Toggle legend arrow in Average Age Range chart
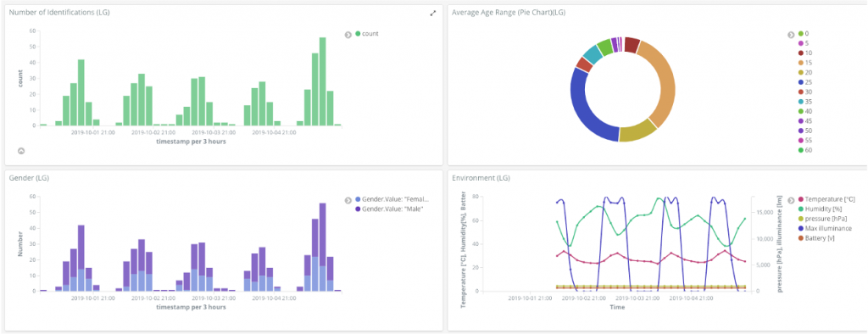The height and width of the screenshot is (334, 868). pyautogui.click(x=791, y=35)
